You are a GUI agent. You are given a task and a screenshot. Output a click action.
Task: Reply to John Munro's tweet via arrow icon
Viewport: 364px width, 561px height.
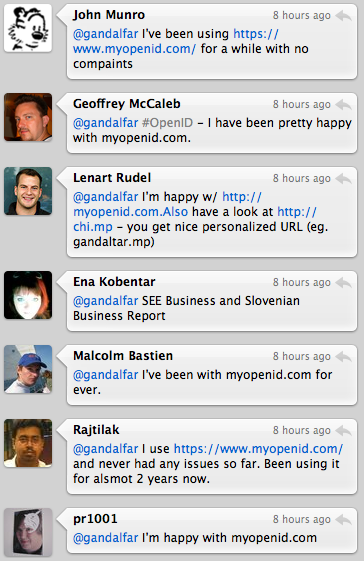coord(344,16)
